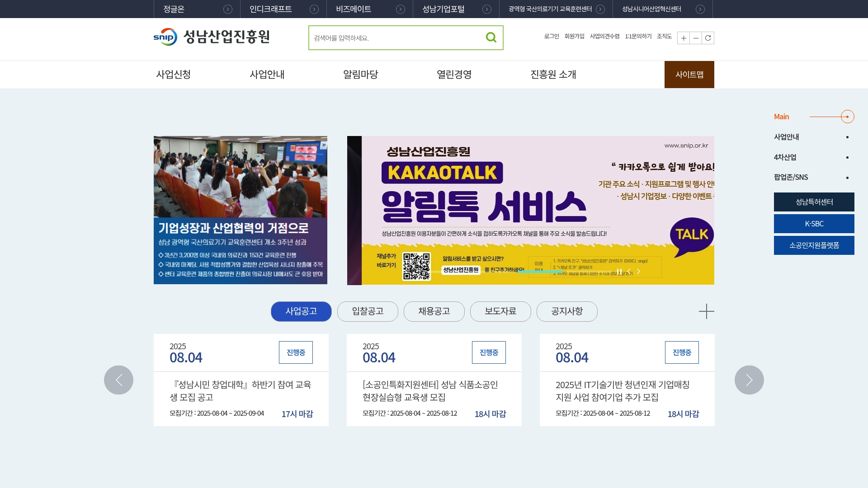Open the 사이트맵 button
The image size is (868, 488).
pyautogui.click(x=689, y=75)
